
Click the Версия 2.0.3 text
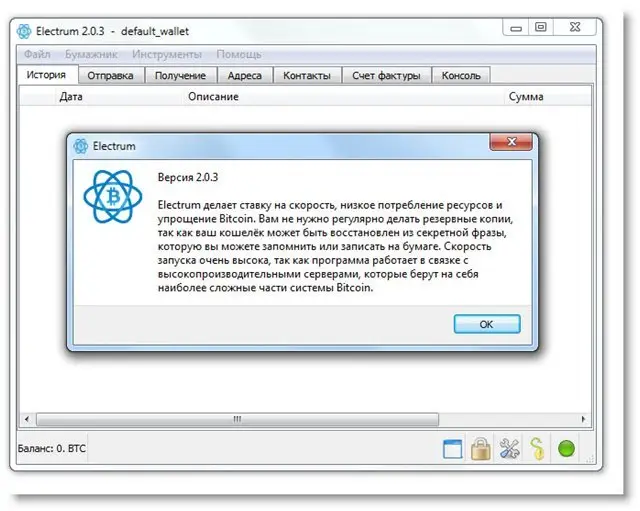[x=188, y=177]
